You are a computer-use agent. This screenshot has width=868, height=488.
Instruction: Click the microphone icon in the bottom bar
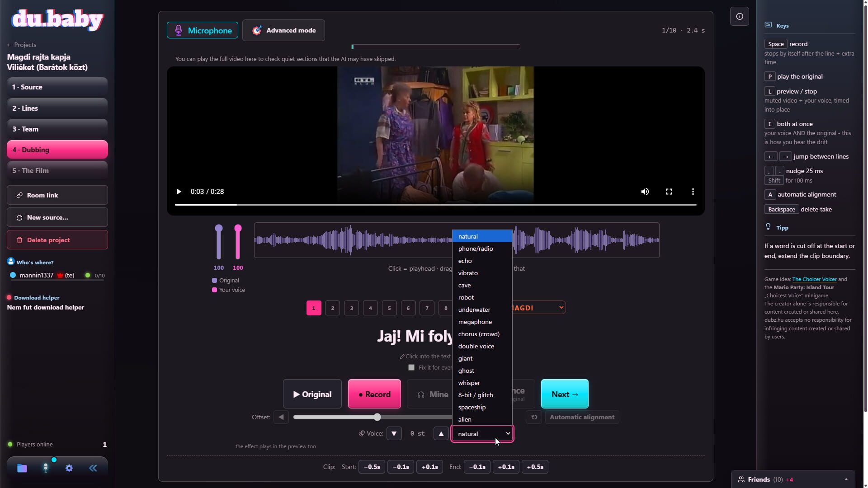46,468
